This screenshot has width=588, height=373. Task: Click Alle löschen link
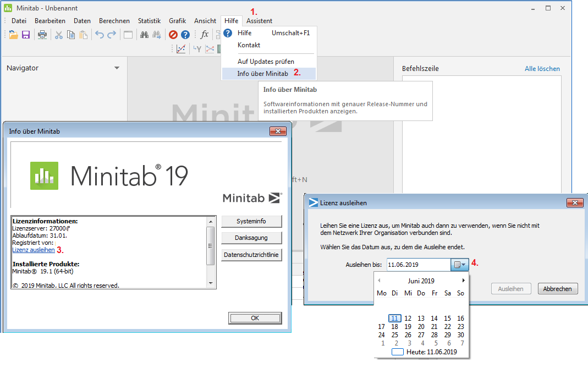pos(542,69)
